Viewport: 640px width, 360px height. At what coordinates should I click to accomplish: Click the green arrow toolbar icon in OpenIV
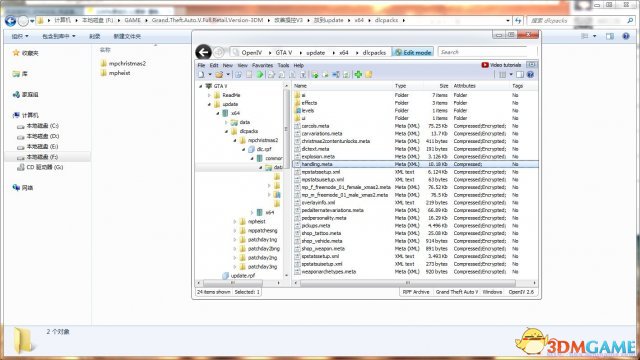pos(260,75)
